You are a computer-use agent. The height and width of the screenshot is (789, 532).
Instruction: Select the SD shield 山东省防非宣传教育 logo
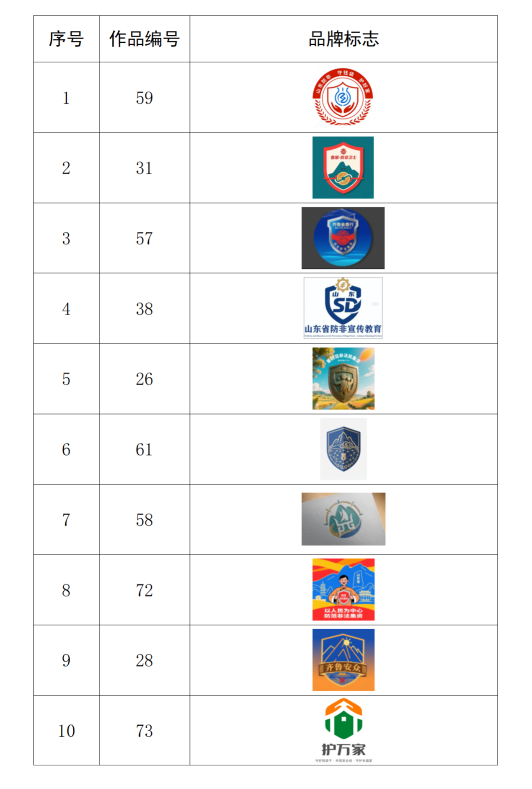(343, 308)
